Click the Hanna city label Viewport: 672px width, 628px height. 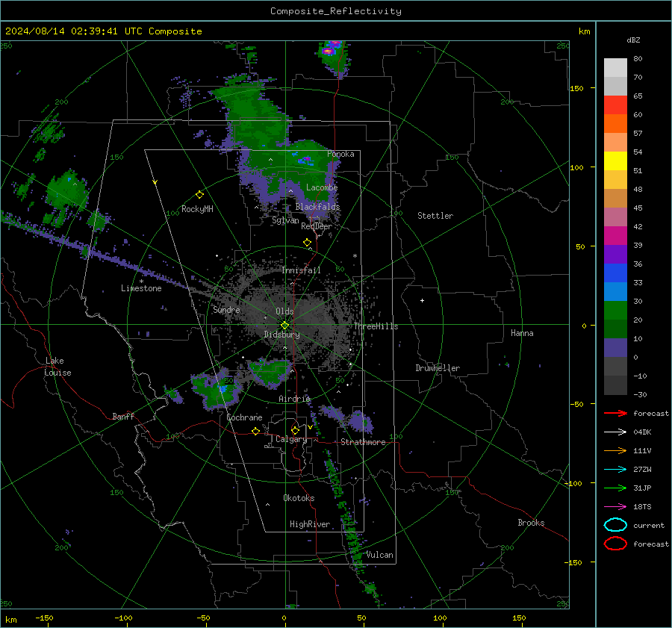click(522, 333)
